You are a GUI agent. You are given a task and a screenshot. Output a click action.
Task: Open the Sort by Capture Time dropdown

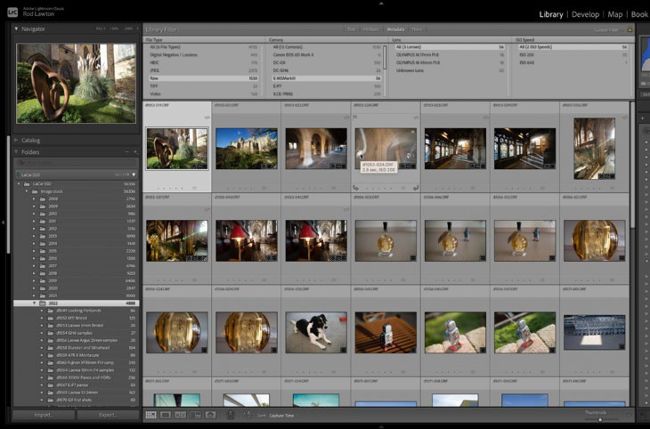point(282,415)
